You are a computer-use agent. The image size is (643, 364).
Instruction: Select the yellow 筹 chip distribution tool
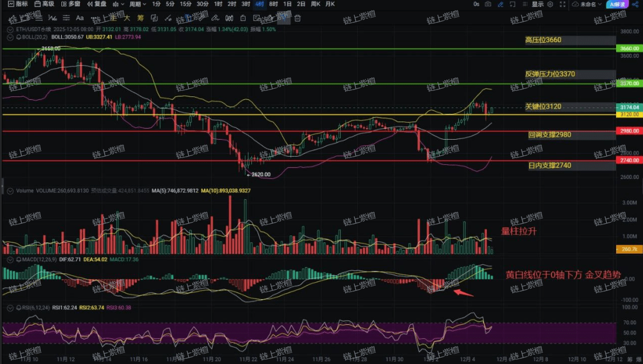141,18
